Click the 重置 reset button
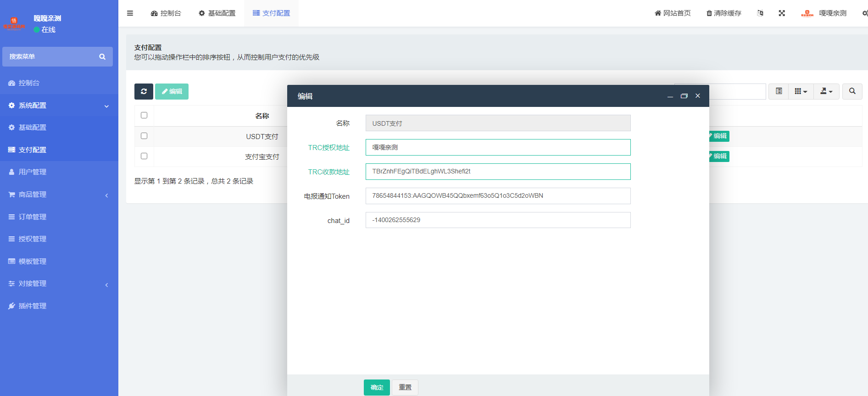868x396 pixels. 405,387
